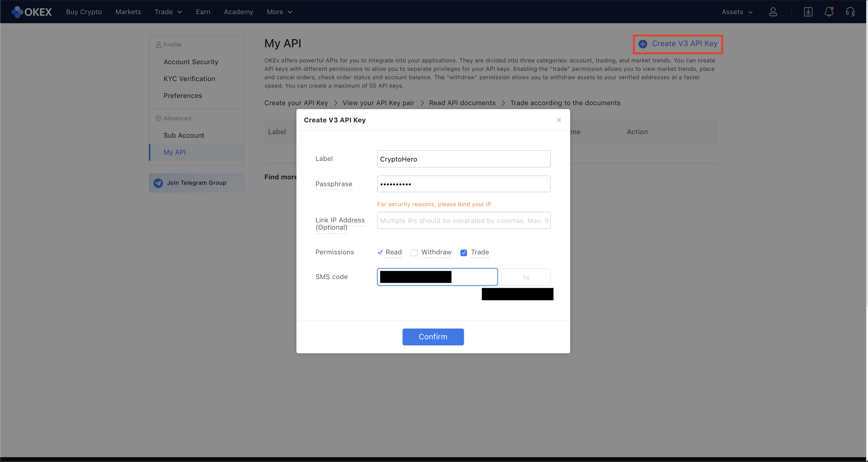This screenshot has height=462, width=868.
Task: Click Create V3 API Key link
Action: tap(684, 43)
